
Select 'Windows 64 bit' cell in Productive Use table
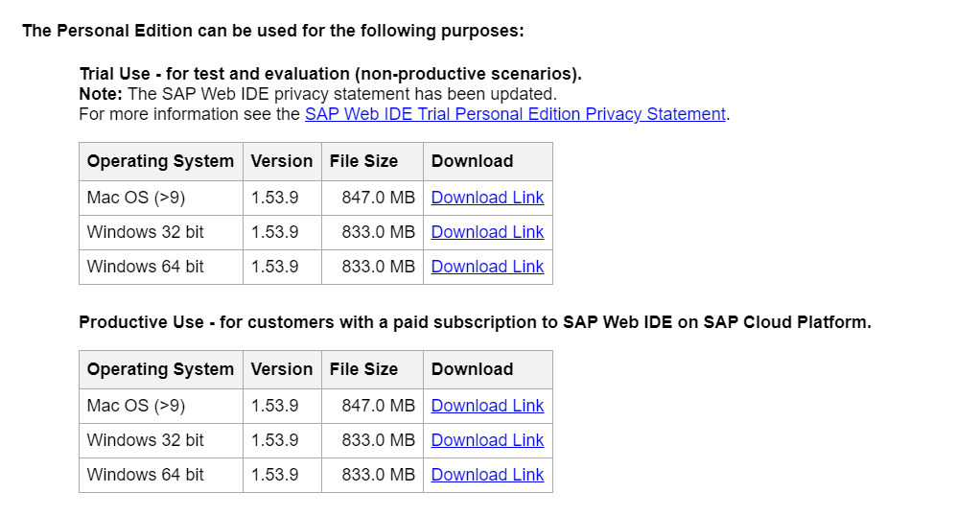coord(161,475)
